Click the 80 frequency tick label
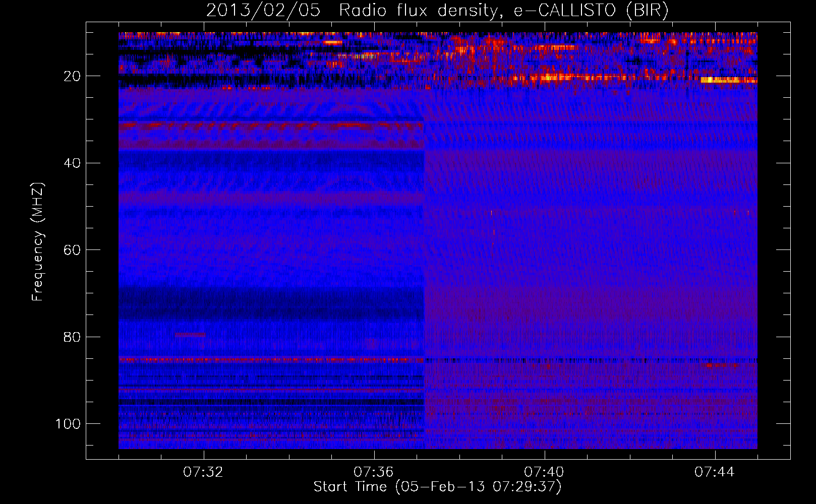The image size is (816, 504). 72,337
